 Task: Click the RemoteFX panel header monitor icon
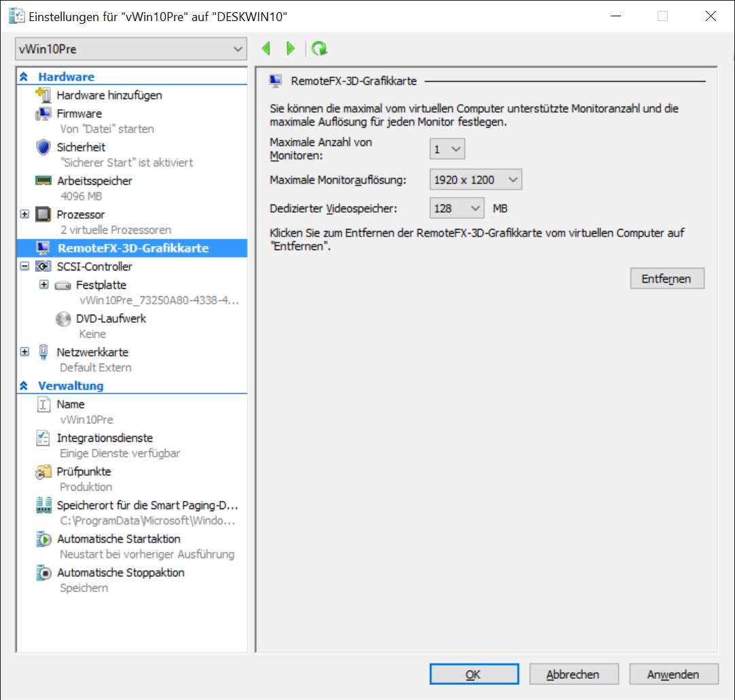coord(276,81)
